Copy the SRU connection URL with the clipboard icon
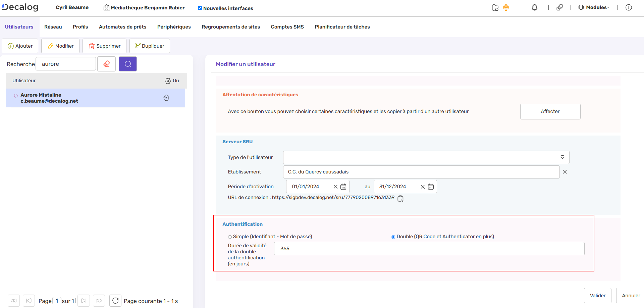 400,199
